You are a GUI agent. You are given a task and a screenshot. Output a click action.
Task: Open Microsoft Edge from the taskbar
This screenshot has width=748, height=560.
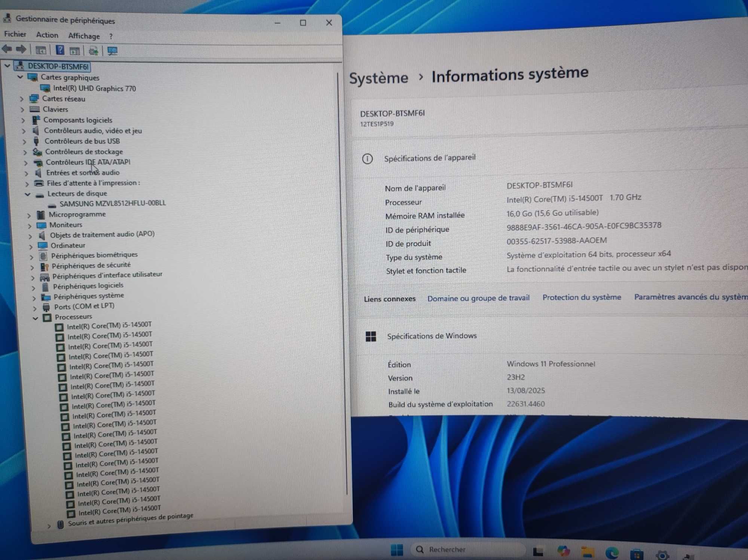point(612,553)
